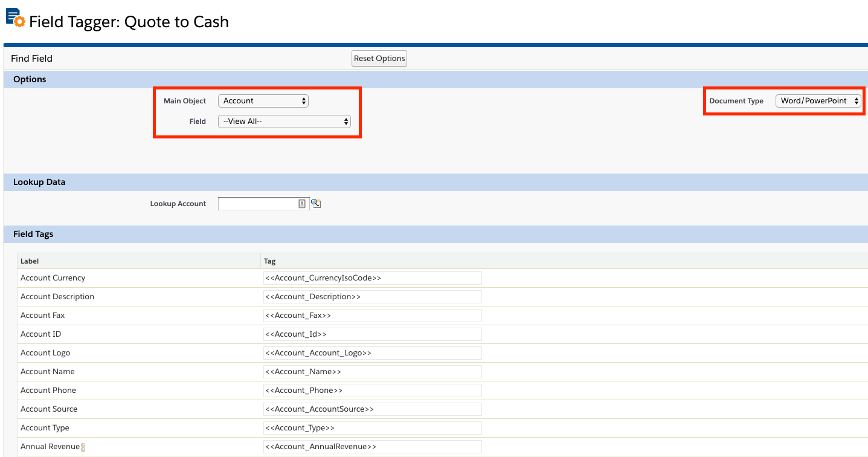Click the Options section header
The height and width of the screenshot is (457, 868).
30,80
